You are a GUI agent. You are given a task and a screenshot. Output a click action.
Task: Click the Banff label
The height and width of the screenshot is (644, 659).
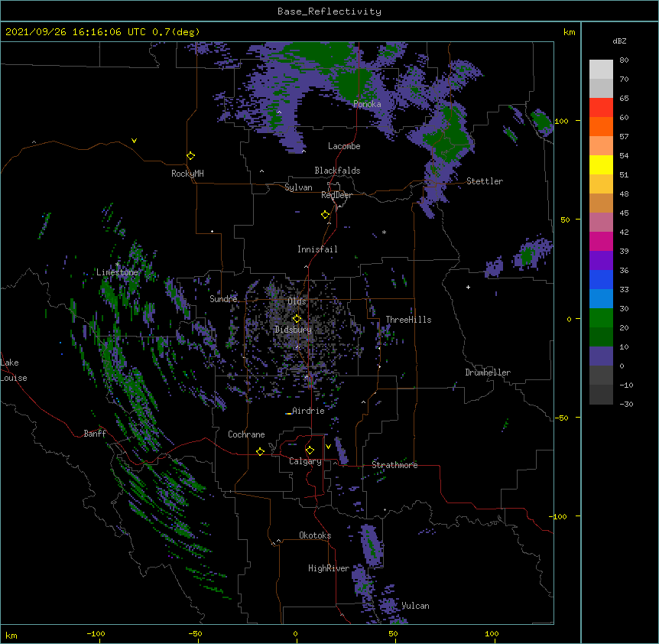[x=95, y=434]
